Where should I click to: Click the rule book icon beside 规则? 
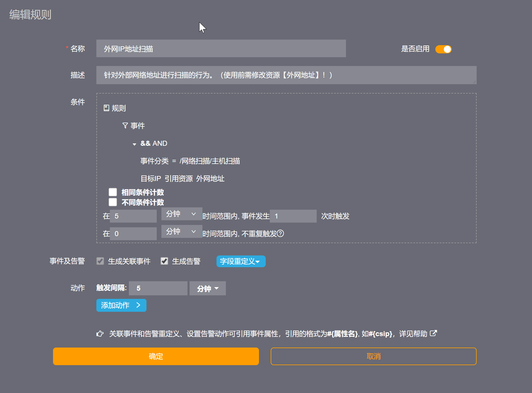[106, 108]
